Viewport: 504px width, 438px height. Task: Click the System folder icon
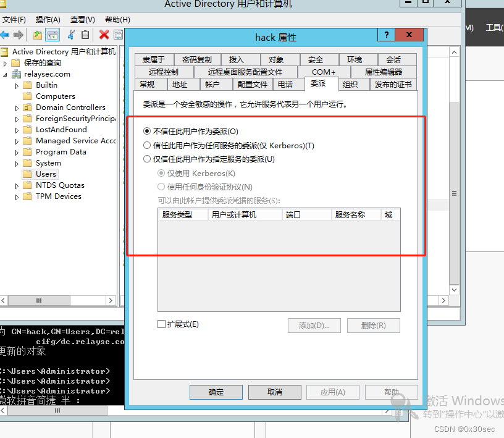coord(28,163)
